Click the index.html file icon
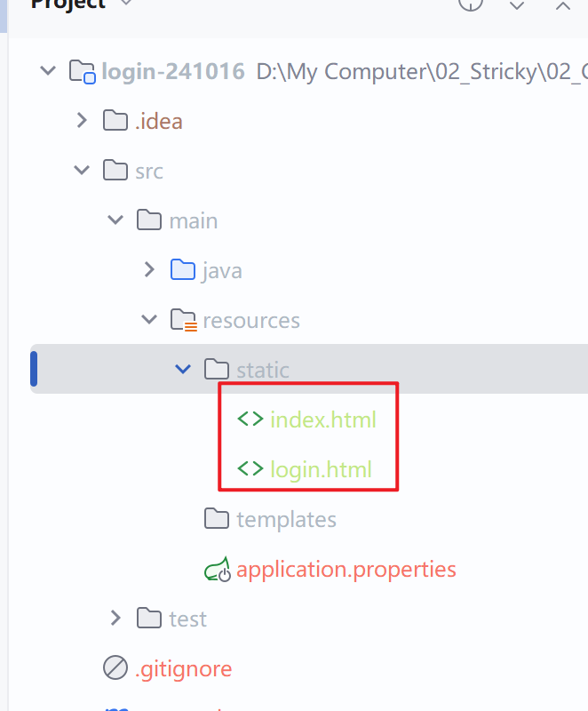The image size is (588, 711). click(x=250, y=419)
